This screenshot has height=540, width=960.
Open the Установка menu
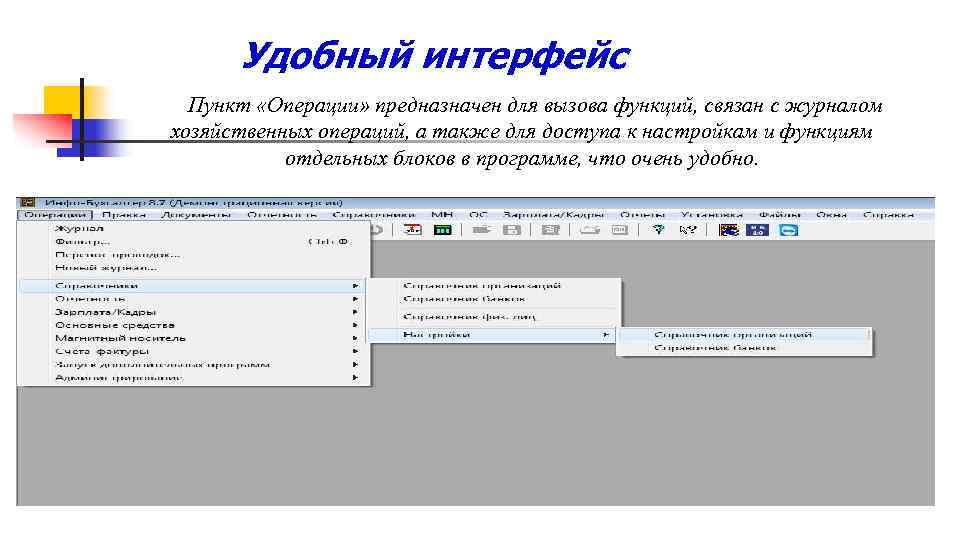tap(711, 215)
